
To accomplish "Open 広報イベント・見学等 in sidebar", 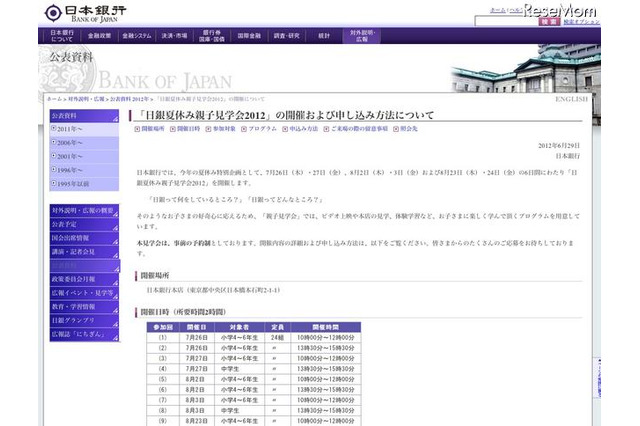I will pyautogui.click(x=84, y=293).
